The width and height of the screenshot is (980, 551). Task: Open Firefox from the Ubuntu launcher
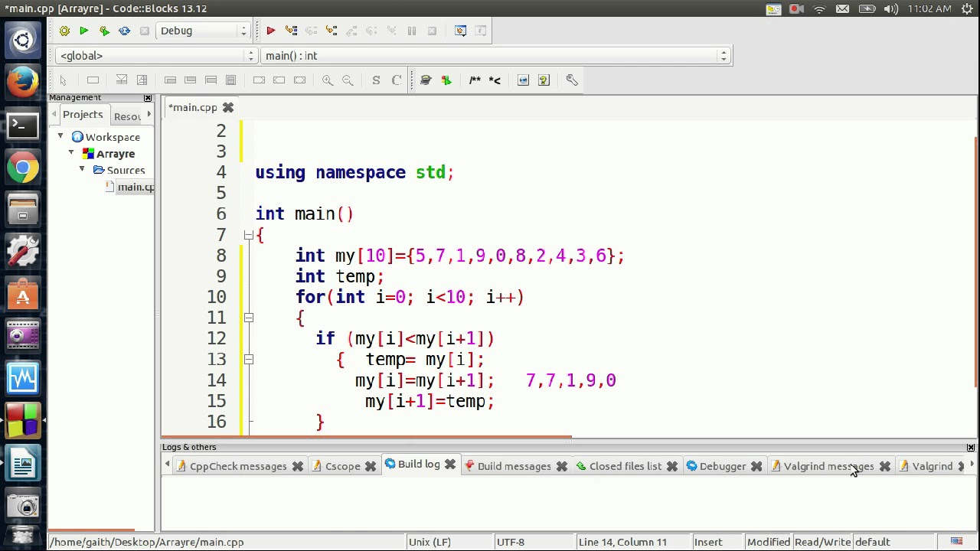[23, 82]
